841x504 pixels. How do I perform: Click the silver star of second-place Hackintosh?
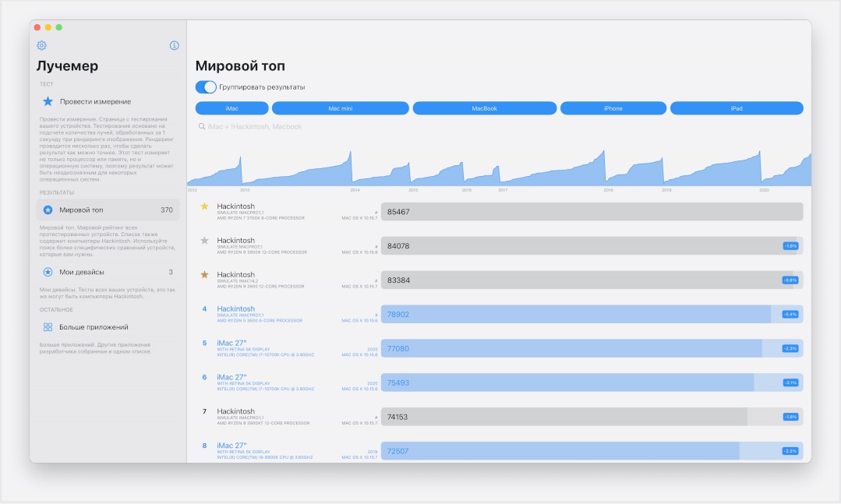(204, 241)
